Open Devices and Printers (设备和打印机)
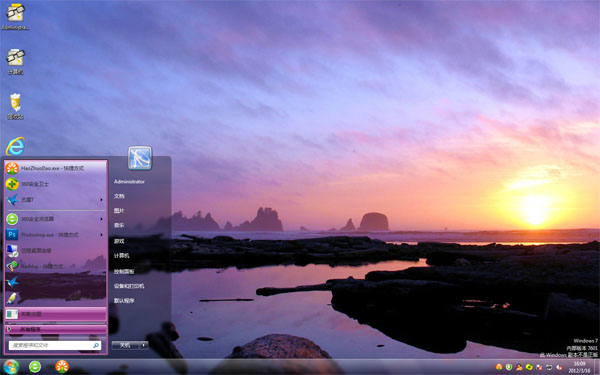 click(x=129, y=286)
